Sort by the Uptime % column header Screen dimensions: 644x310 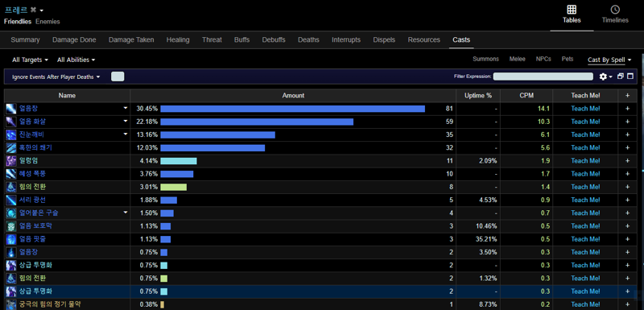coord(478,96)
